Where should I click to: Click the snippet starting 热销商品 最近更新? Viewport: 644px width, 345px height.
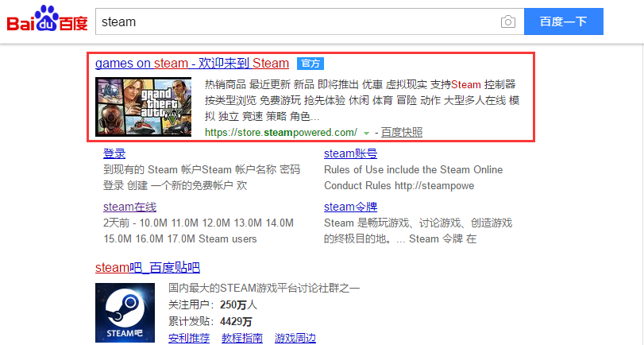pyautogui.click(x=362, y=100)
